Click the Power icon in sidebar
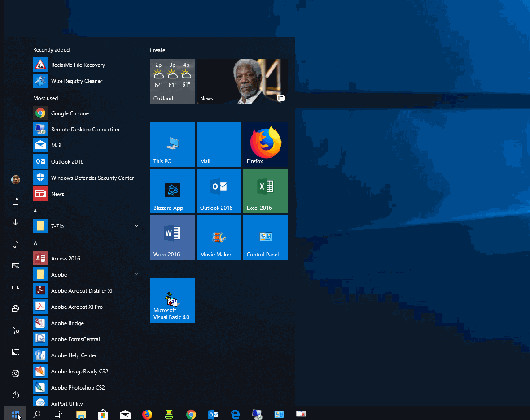 pos(16,395)
